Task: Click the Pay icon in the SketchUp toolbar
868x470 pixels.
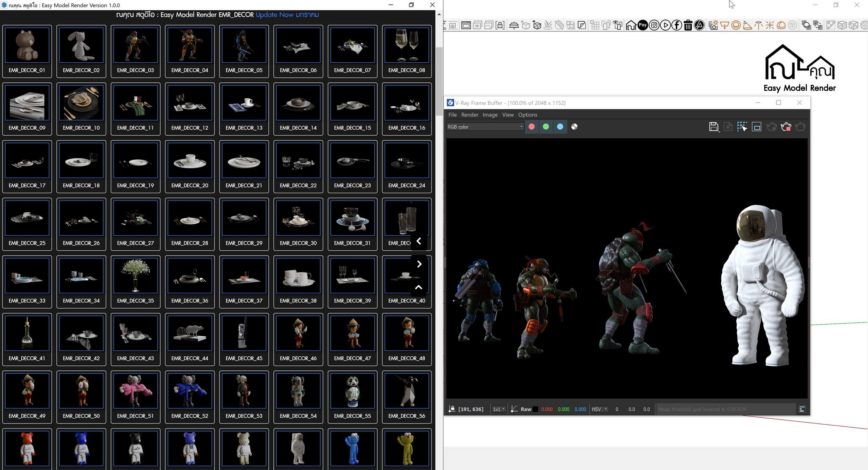Action: coord(643,25)
